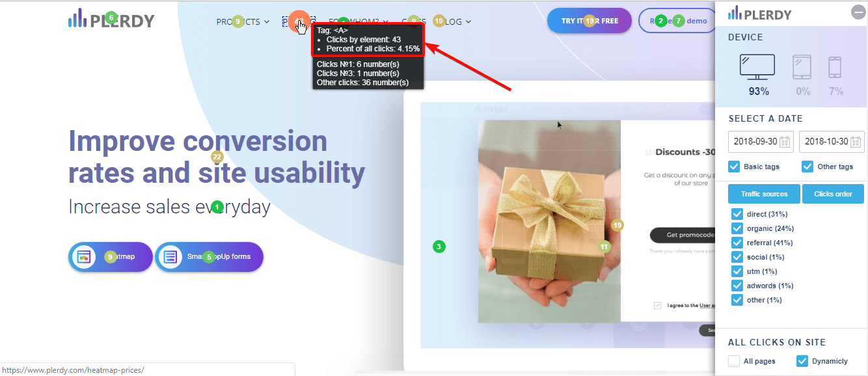Collapse the Plerdy panel with minus icon

[x=858, y=12]
